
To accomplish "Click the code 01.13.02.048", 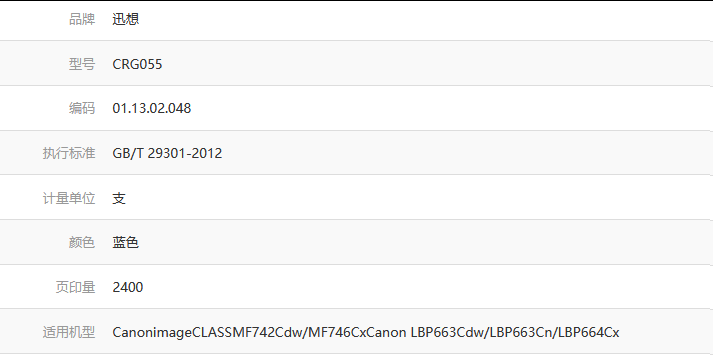I will [152, 108].
